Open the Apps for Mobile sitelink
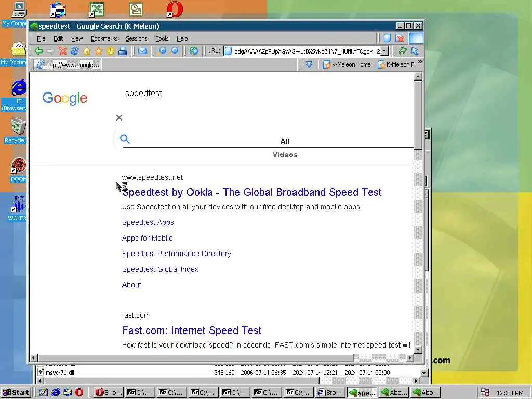532x399 pixels. click(x=147, y=238)
